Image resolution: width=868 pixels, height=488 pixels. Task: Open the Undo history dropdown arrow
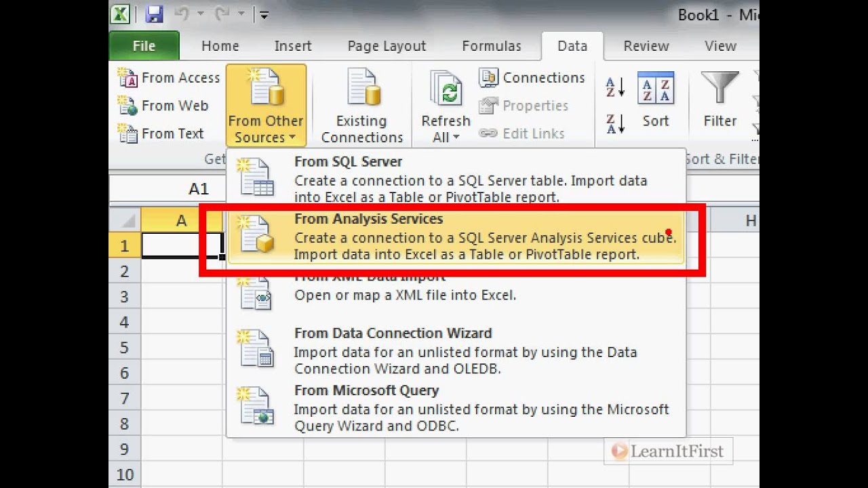click(x=201, y=14)
